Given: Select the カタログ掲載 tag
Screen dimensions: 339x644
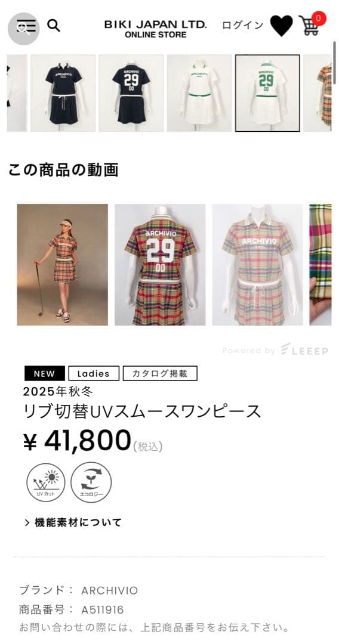Looking at the screenshot, I should (160, 373).
